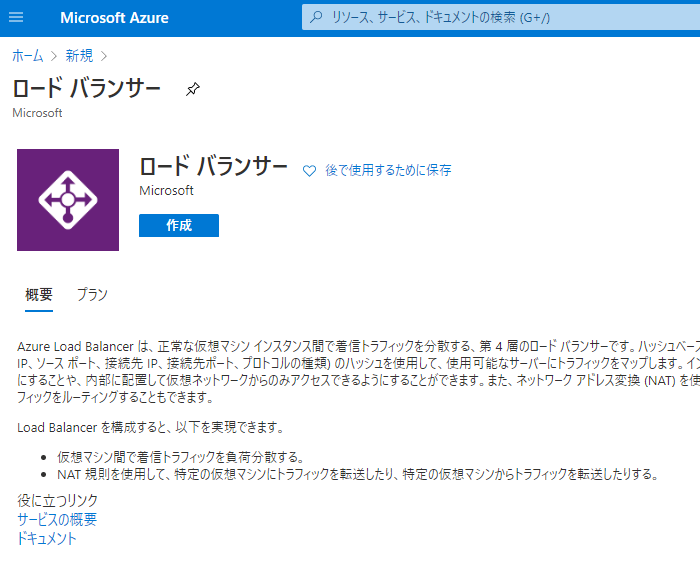The height and width of the screenshot is (563, 700).
Task: Open the hamburger portal menu
Action: (x=16, y=18)
